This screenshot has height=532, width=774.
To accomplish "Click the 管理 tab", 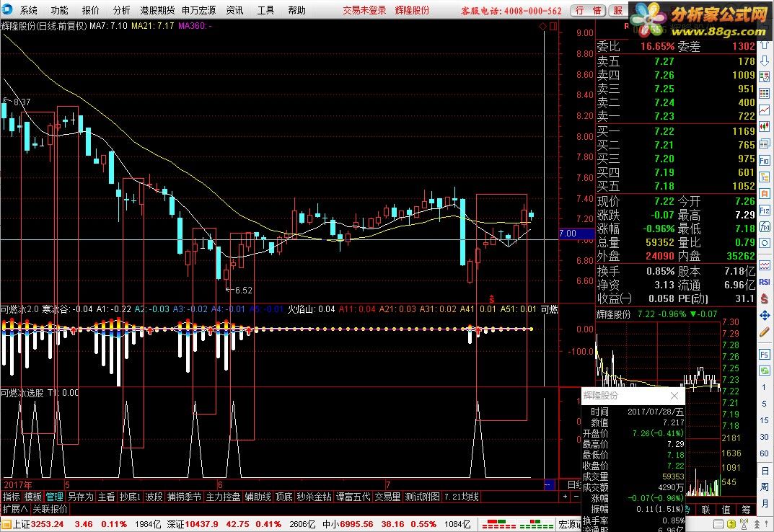I will [x=55, y=497].
